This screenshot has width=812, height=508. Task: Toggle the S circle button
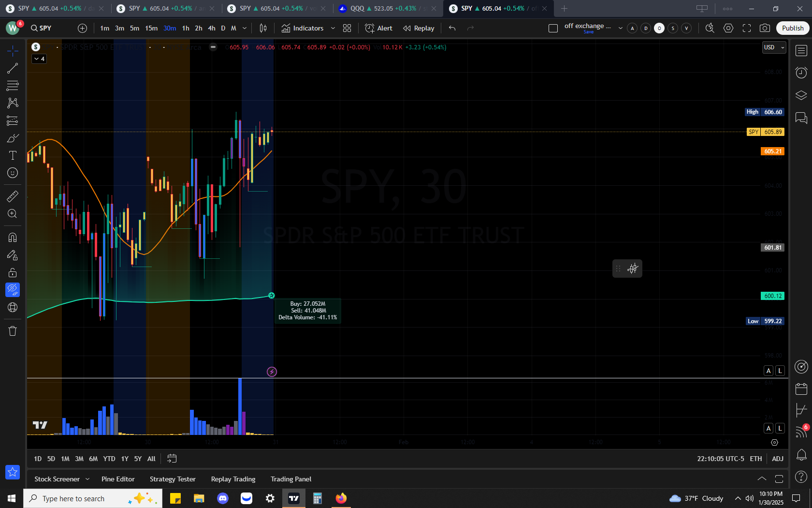[x=673, y=28]
